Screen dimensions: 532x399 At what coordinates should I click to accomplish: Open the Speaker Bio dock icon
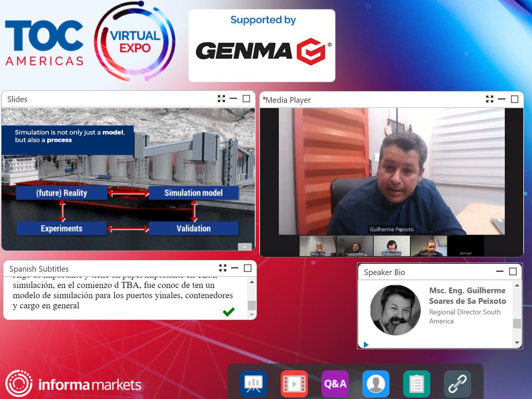pos(376,383)
